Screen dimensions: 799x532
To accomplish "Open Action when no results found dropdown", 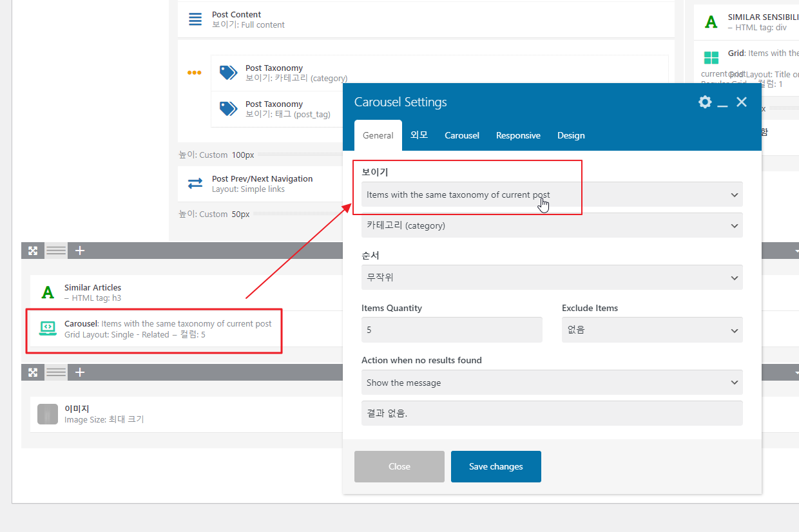I will [552, 383].
